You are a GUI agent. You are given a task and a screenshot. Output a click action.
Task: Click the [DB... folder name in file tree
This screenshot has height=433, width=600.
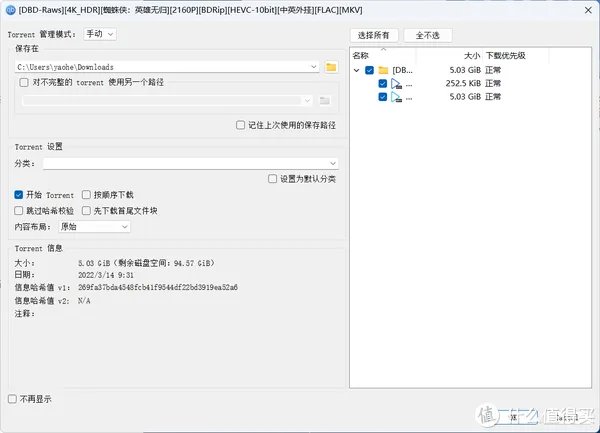pyautogui.click(x=403, y=70)
